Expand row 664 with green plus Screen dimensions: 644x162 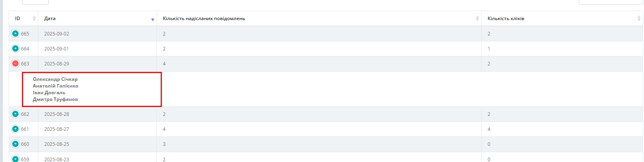click(x=15, y=48)
